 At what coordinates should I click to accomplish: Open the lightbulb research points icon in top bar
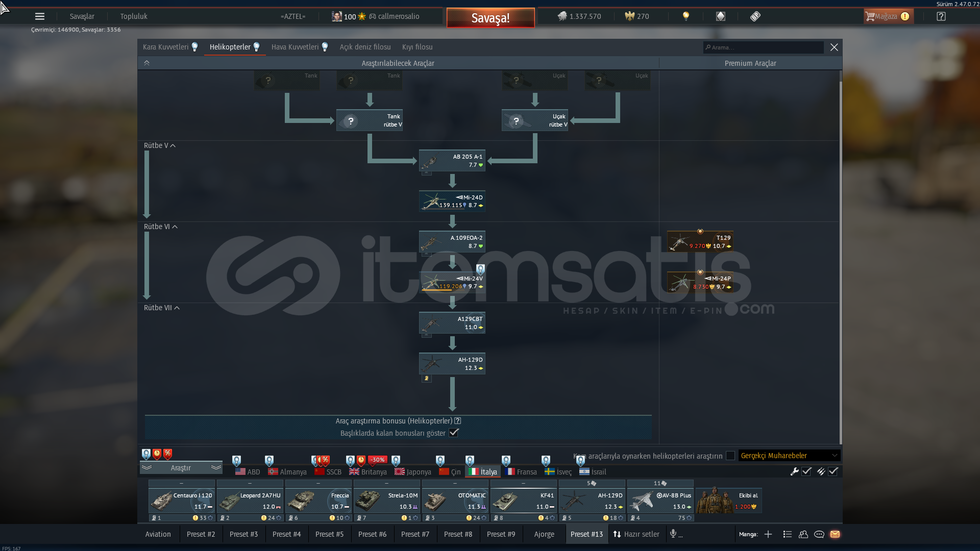[x=686, y=16]
